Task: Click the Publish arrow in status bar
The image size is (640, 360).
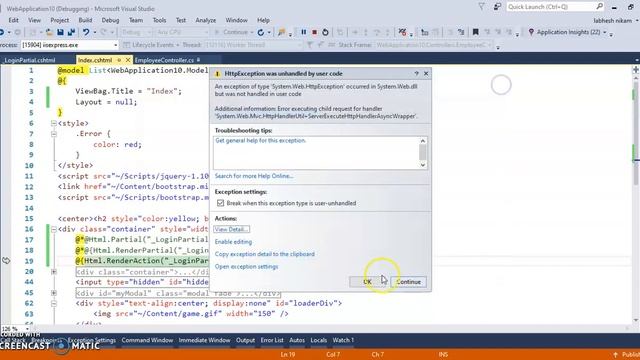Action: pos(616,354)
